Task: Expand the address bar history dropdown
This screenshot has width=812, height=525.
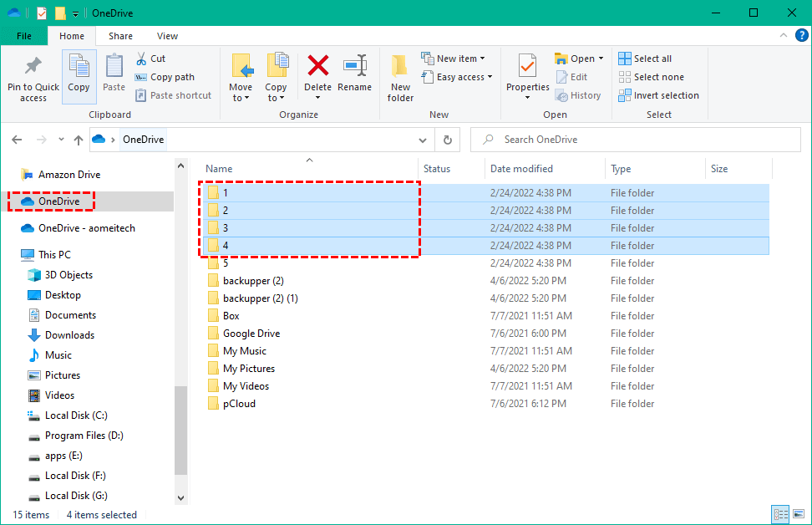Action: point(423,140)
